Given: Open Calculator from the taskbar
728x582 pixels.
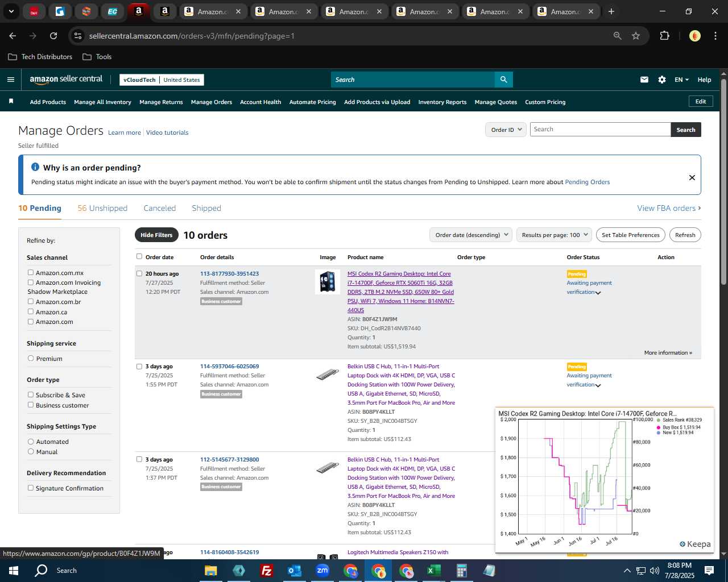Looking at the screenshot, I should 461,571.
